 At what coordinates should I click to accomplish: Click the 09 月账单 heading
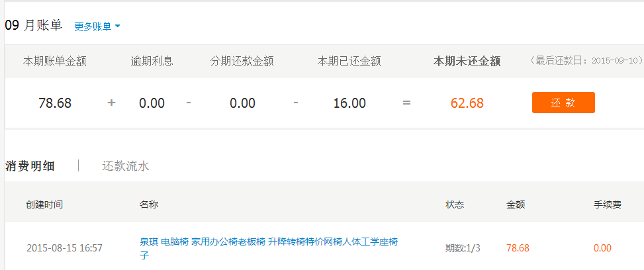pos(34,26)
